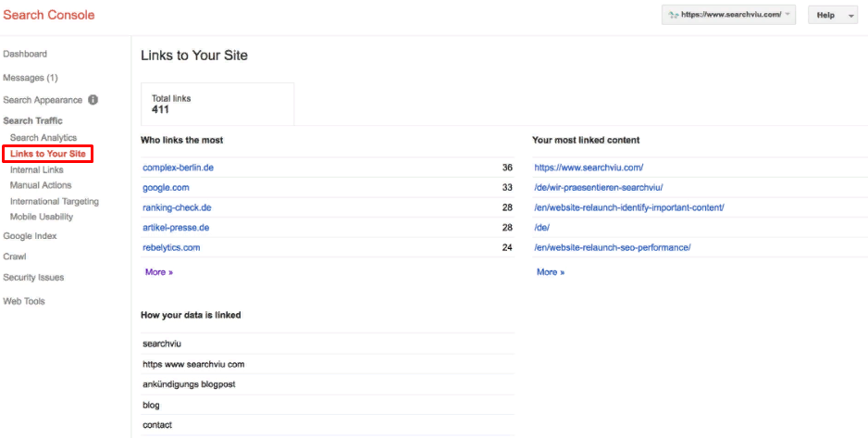Click anchor text 'ankündigungs blogpost'

point(189,383)
